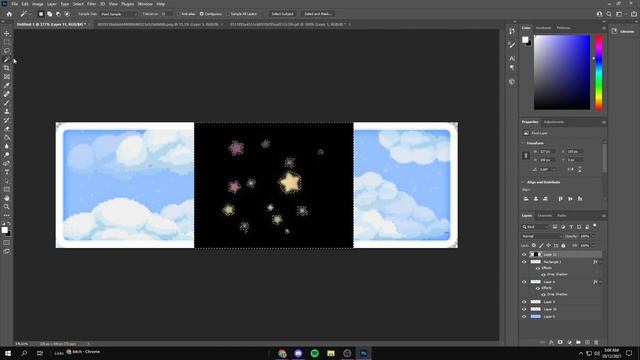640x360 pixels.
Task: Select the Rectangular Marquee tool
Action: point(7,42)
